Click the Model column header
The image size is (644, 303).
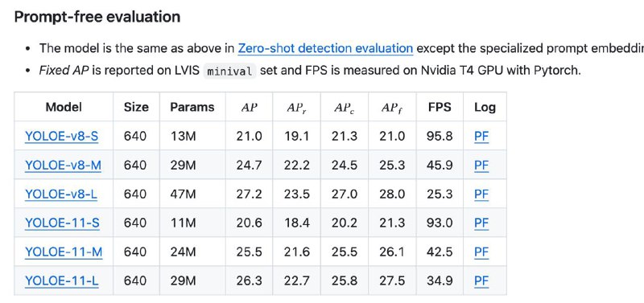click(64, 107)
